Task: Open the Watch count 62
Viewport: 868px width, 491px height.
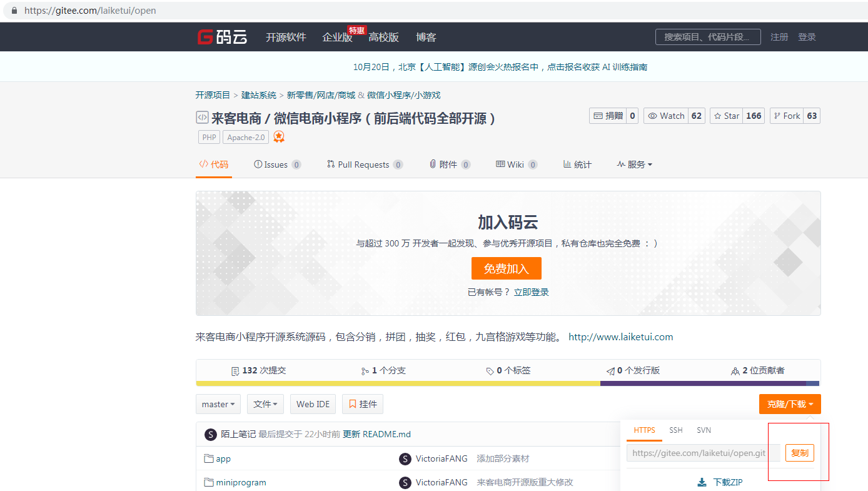Action: coord(696,116)
